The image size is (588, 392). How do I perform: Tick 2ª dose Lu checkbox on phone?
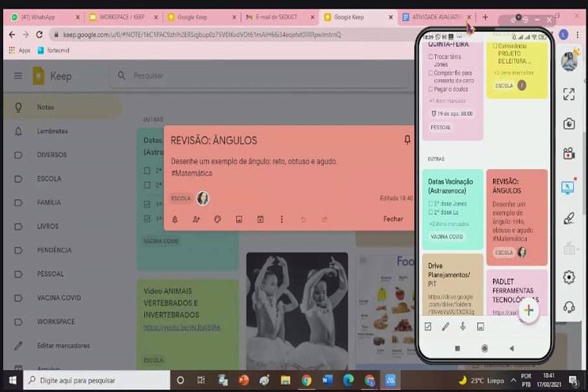[430, 212]
